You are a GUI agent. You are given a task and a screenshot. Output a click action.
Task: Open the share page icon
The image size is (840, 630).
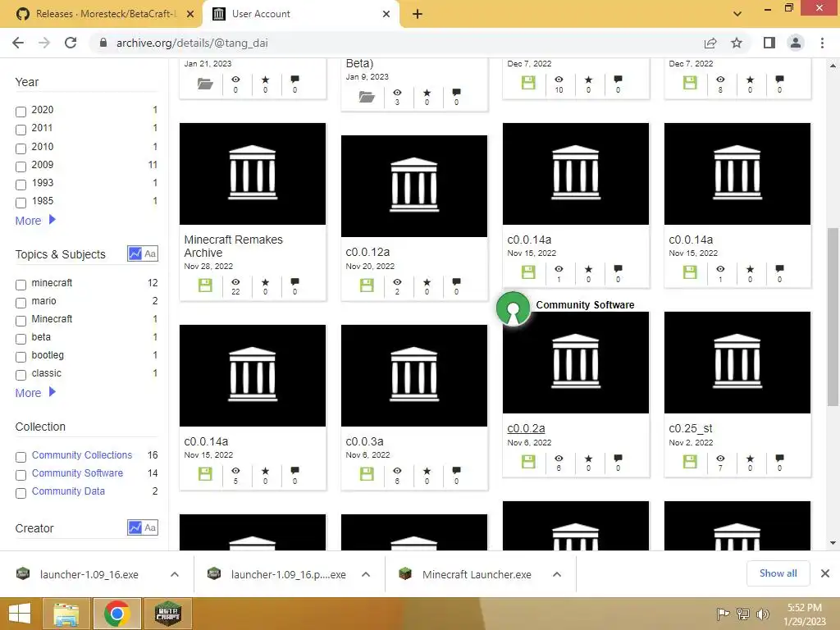point(710,43)
